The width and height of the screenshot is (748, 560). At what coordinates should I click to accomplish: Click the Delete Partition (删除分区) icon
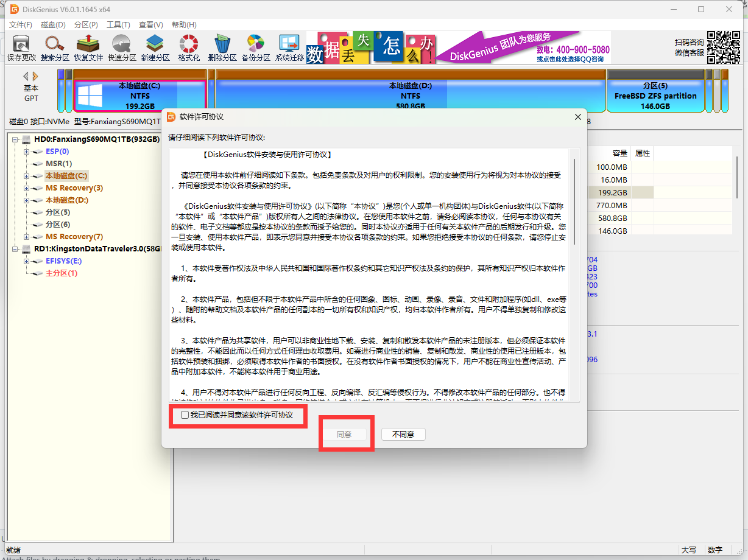(x=222, y=48)
